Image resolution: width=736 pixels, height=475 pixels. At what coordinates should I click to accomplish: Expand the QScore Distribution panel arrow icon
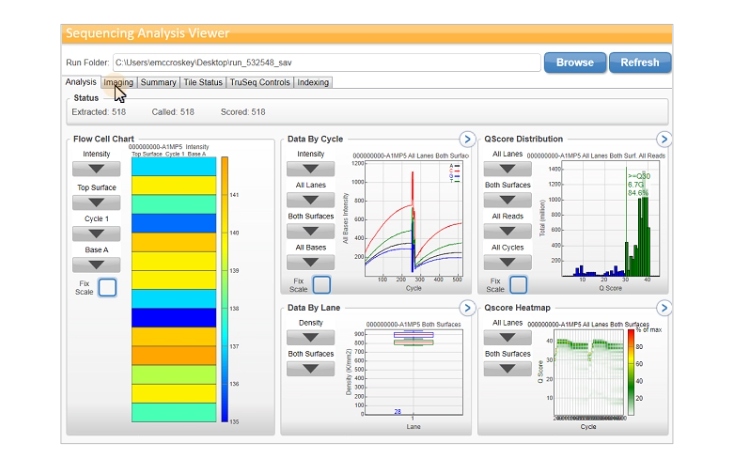[664, 139]
